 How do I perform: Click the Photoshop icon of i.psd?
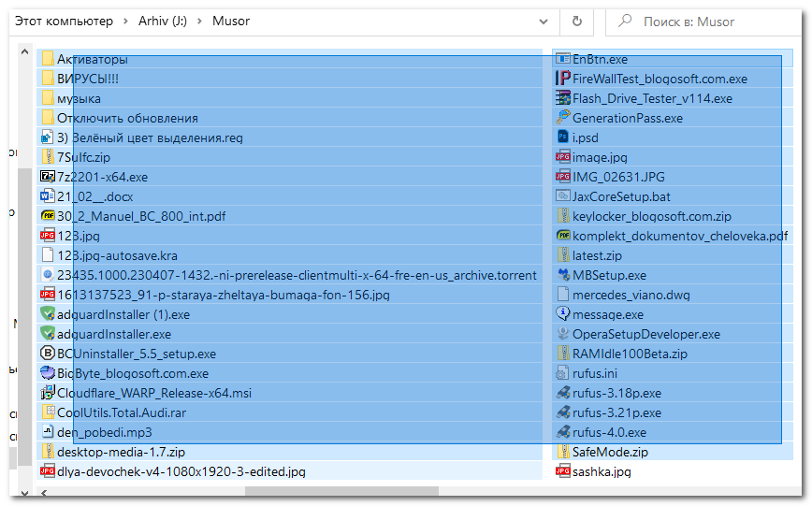click(x=563, y=137)
